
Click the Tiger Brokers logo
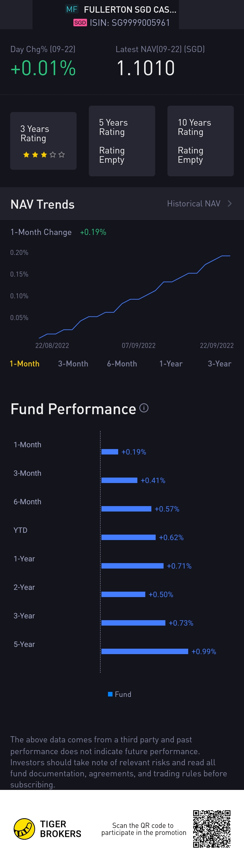click(24, 829)
